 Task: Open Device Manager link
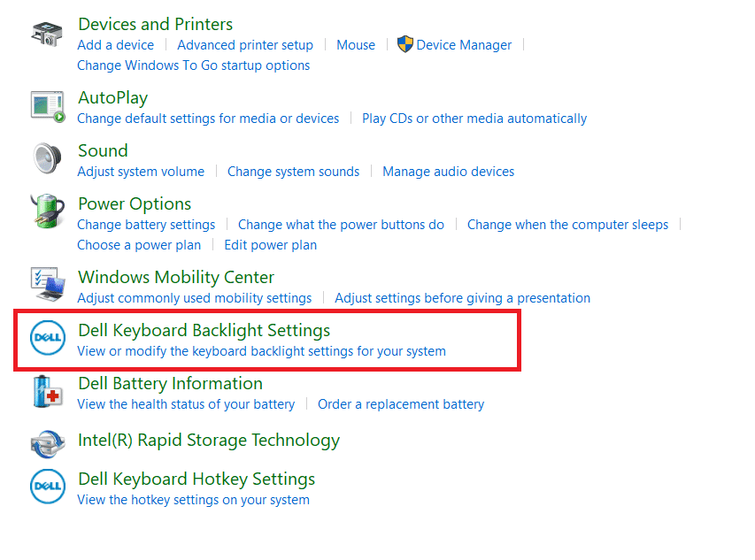coord(464,45)
